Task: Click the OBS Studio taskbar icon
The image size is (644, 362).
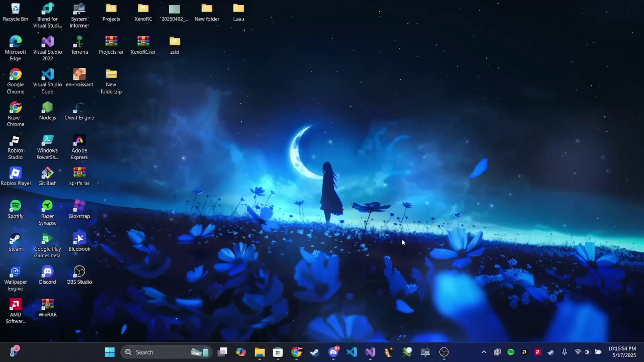Action: 444,352
